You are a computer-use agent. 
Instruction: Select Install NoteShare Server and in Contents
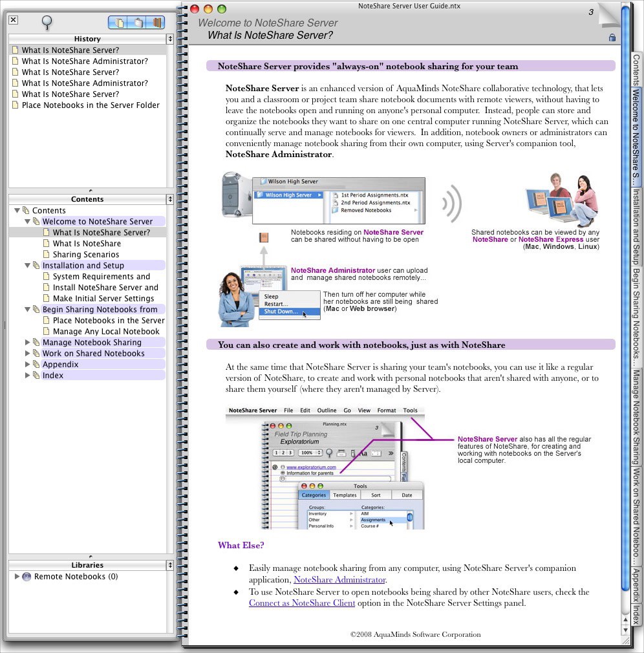[x=105, y=287]
